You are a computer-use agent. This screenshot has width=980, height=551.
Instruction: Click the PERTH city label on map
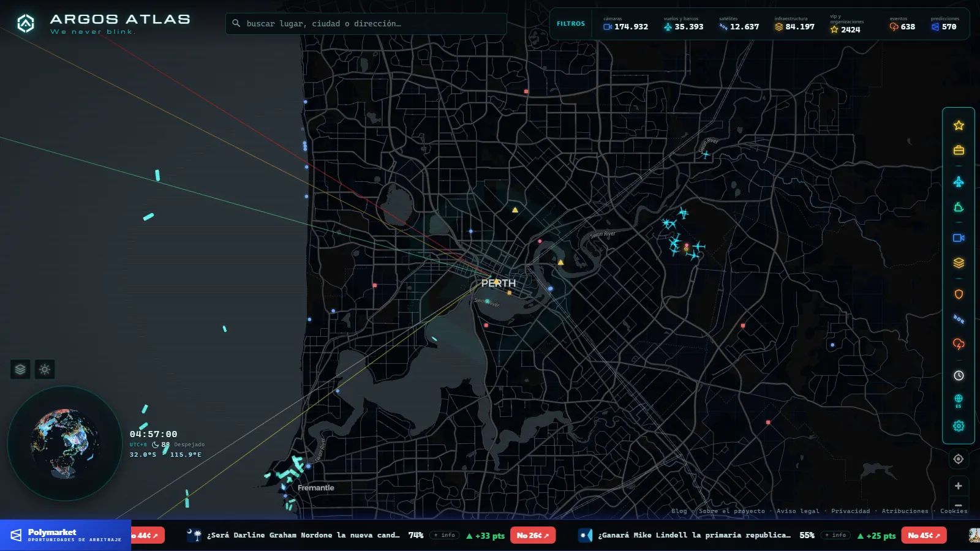tap(498, 283)
